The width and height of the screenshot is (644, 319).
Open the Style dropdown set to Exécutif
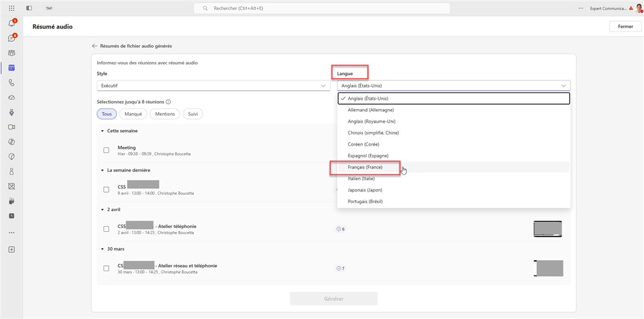click(212, 86)
